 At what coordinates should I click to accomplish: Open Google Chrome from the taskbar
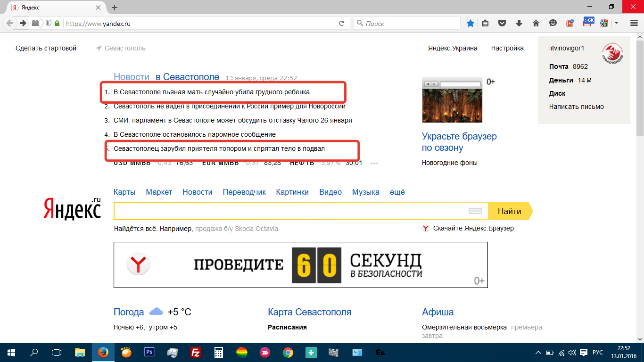pos(288,352)
